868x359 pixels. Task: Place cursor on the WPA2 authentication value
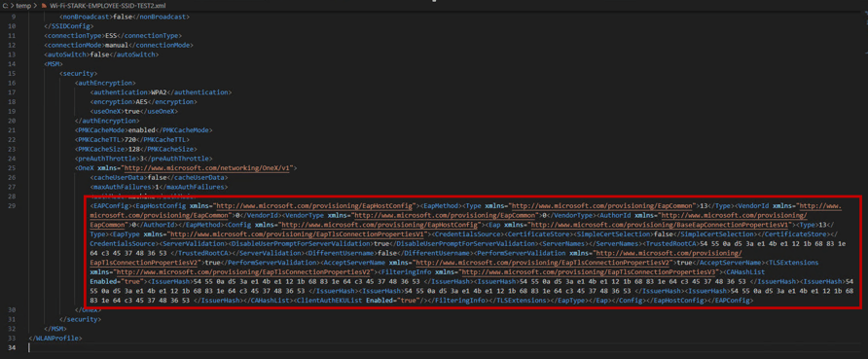click(x=159, y=92)
